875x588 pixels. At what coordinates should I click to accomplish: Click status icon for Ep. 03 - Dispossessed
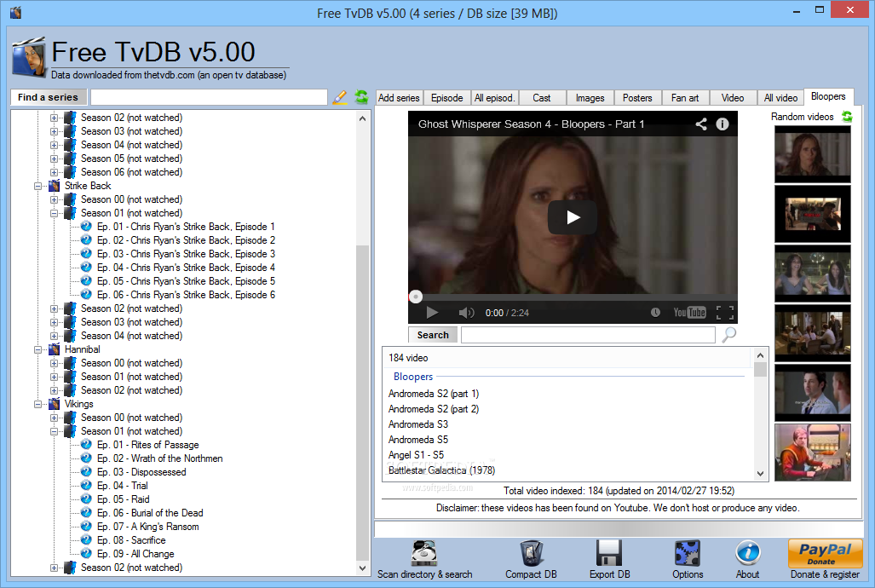tap(86, 472)
